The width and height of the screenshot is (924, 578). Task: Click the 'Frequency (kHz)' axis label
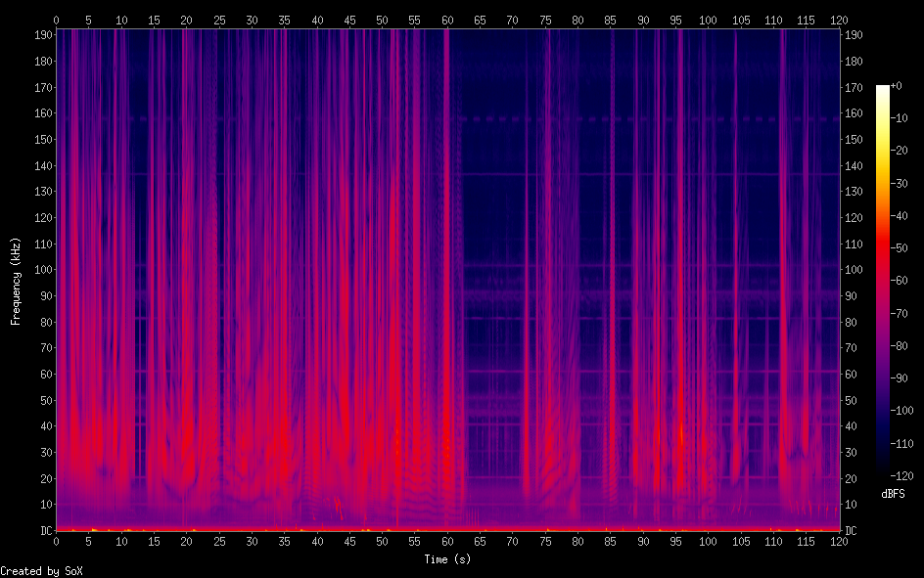coord(16,281)
